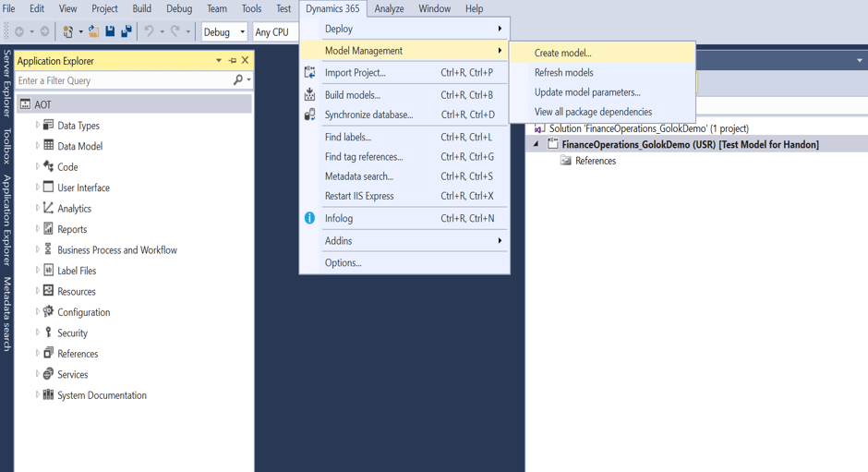This screenshot has height=472, width=868.
Task: Click the Import Project menu icon
Action: pyautogui.click(x=310, y=72)
